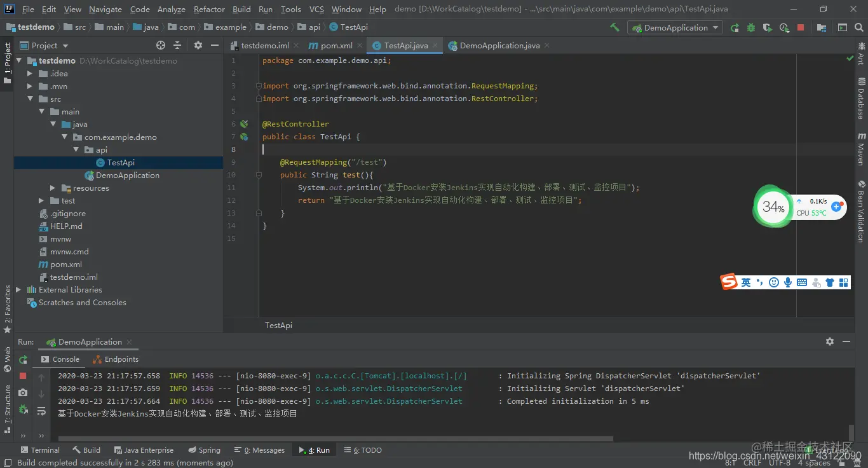Rerun DemoApplication from the top toolbar
This screenshot has width=868, height=468.
[735, 27]
